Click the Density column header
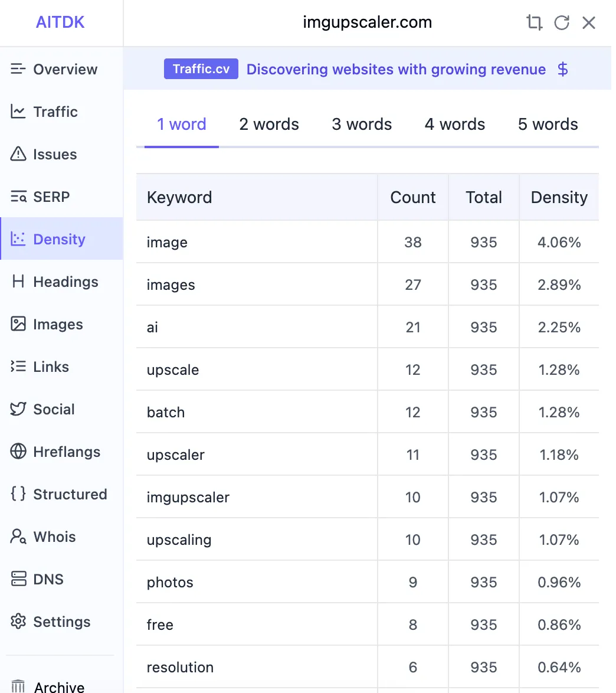The image size is (616, 693). [559, 197]
